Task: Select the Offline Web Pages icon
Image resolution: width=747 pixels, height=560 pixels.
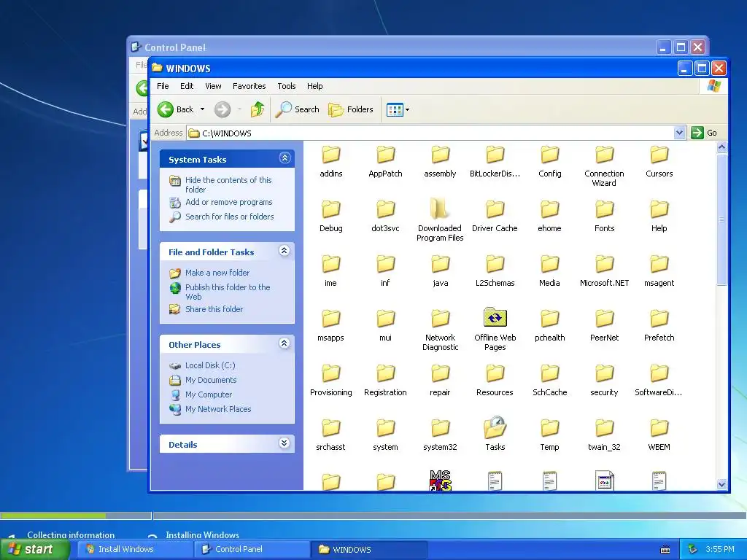Action: [x=495, y=318]
